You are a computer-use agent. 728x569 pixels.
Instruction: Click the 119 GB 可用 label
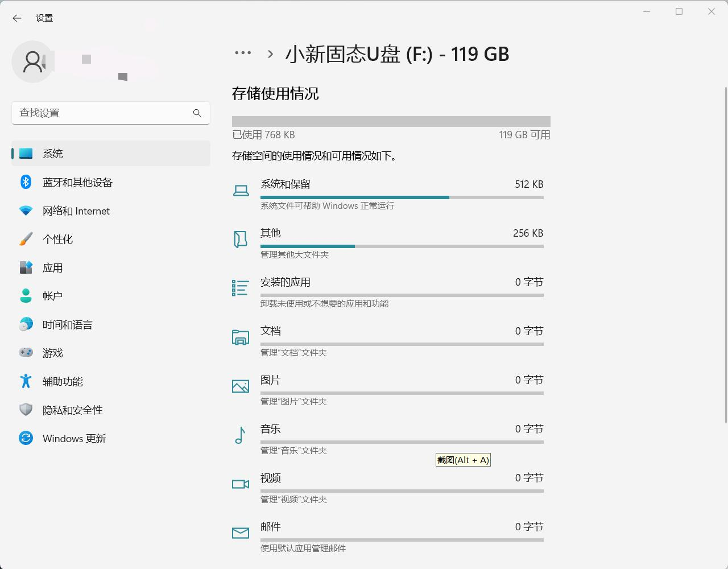[524, 135]
